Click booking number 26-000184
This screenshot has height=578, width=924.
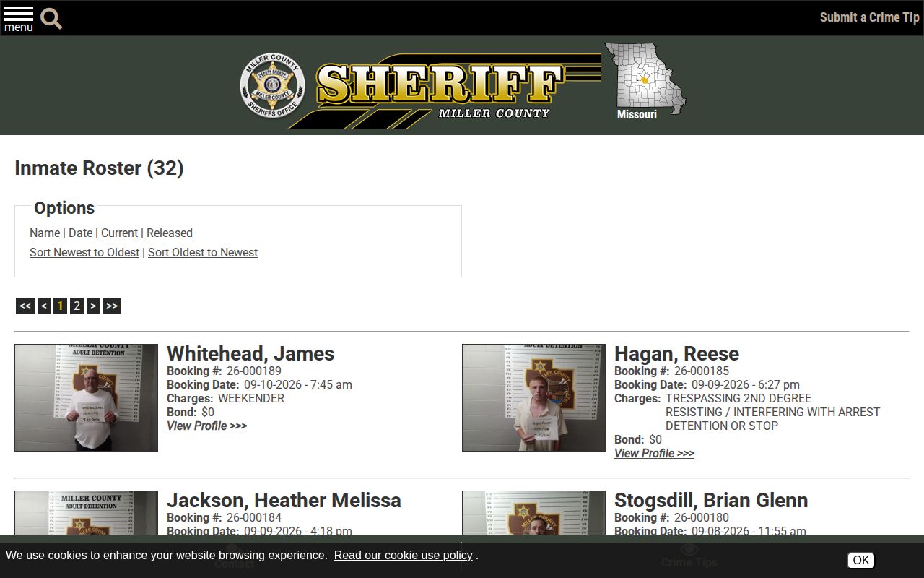(254, 517)
